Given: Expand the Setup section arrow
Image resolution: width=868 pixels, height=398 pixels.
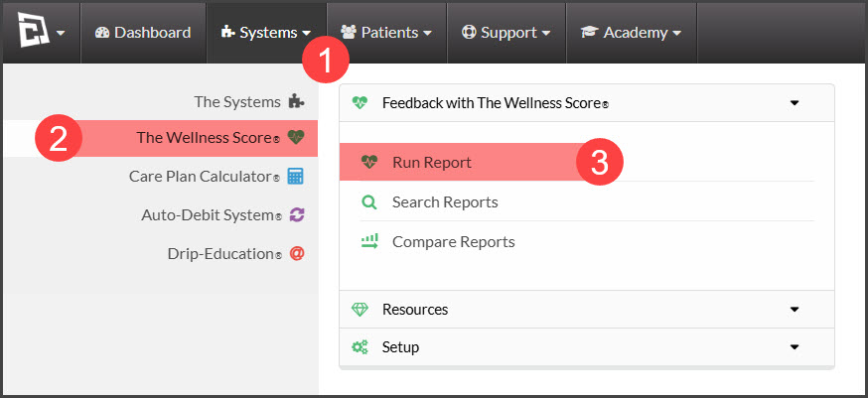Looking at the screenshot, I should click(795, 347).
